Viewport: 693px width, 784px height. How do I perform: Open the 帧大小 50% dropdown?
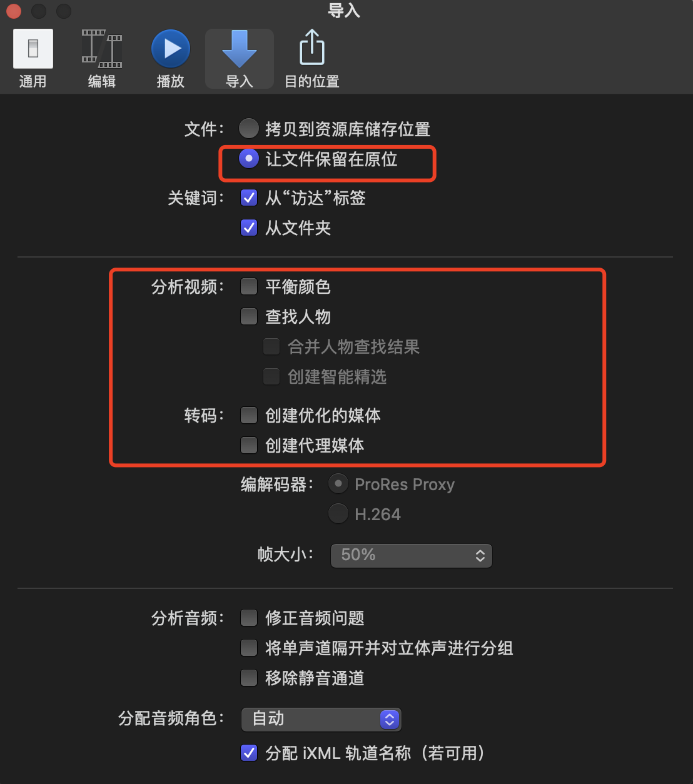click(x=411, y=555)
